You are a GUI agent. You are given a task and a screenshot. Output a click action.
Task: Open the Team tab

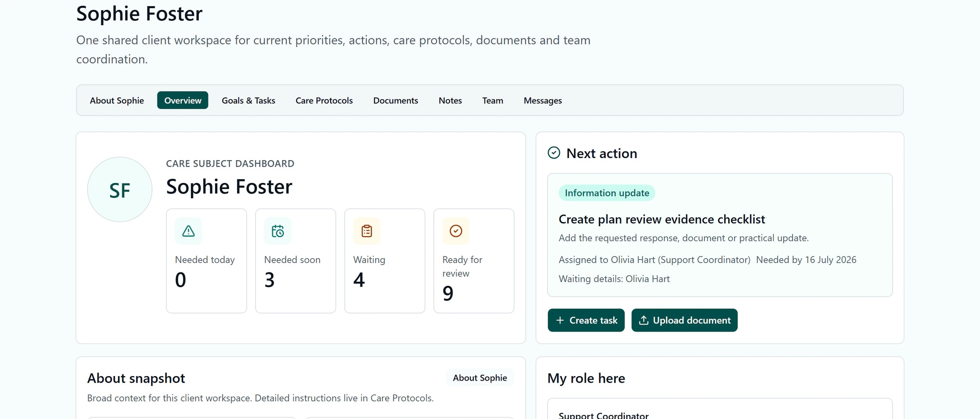492,100
